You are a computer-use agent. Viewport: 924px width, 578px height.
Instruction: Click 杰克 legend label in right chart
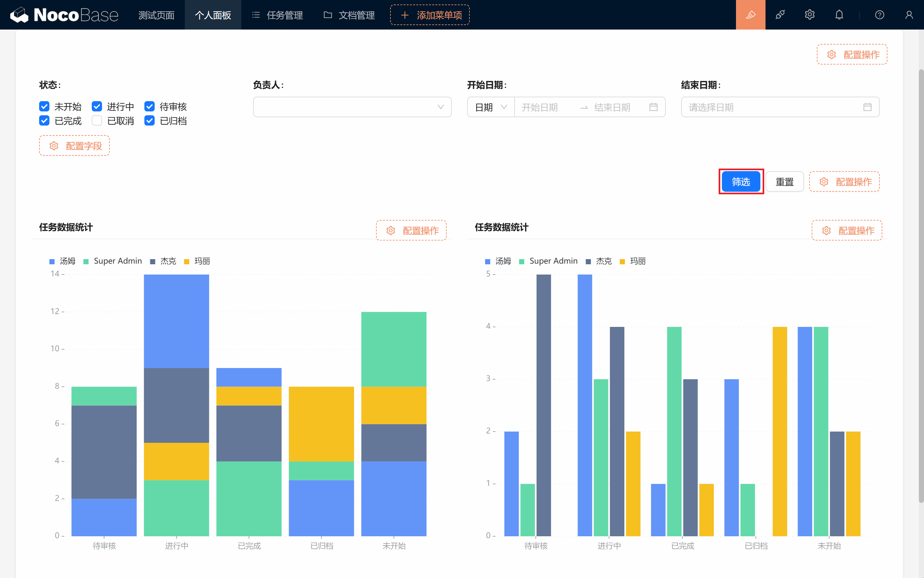tap(604, 261)
